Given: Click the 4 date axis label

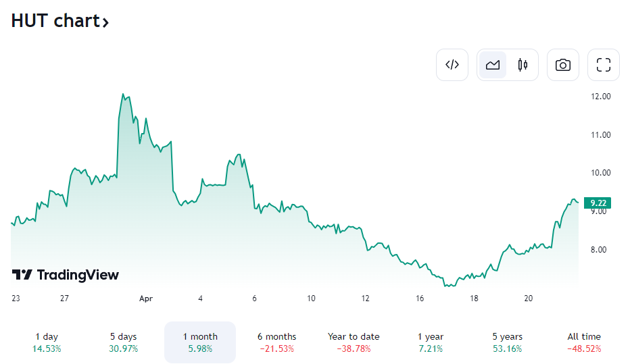Looking at the screenshot, I should point(200,298).
